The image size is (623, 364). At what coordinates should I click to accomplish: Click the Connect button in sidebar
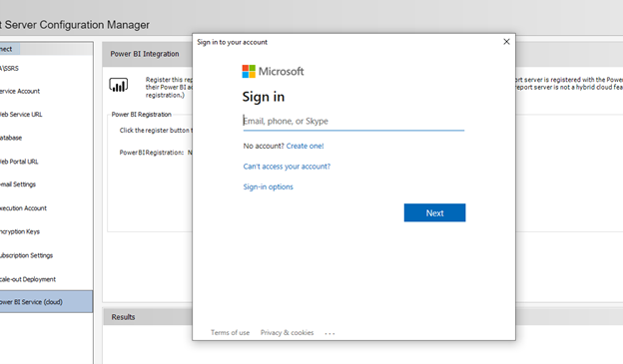[10, 49]
